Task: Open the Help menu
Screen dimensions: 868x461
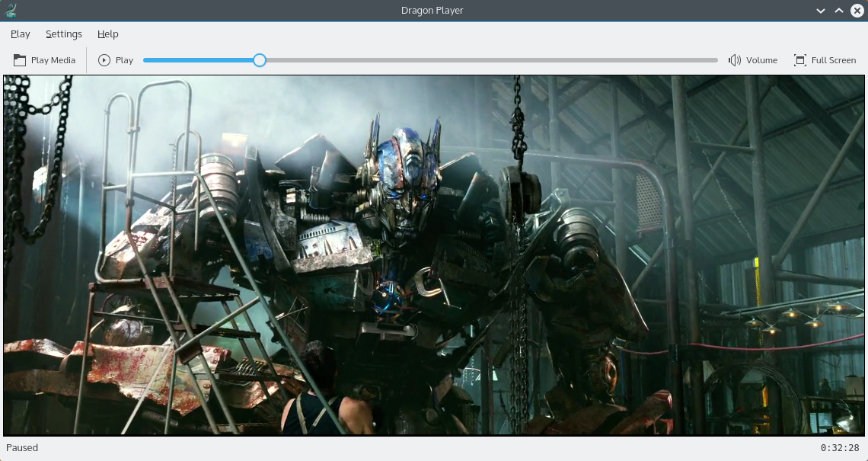Action: coord(108,34)
